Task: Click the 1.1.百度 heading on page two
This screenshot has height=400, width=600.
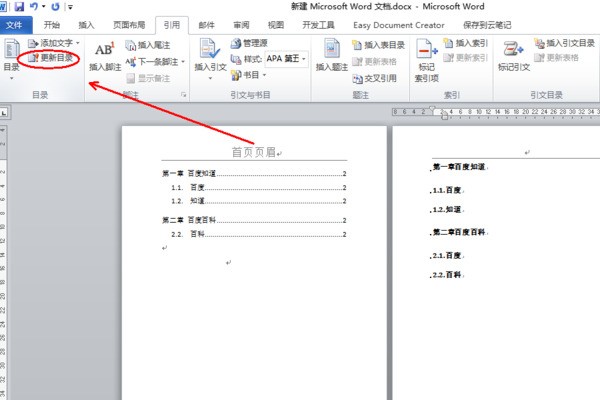Action: [447, 190]
